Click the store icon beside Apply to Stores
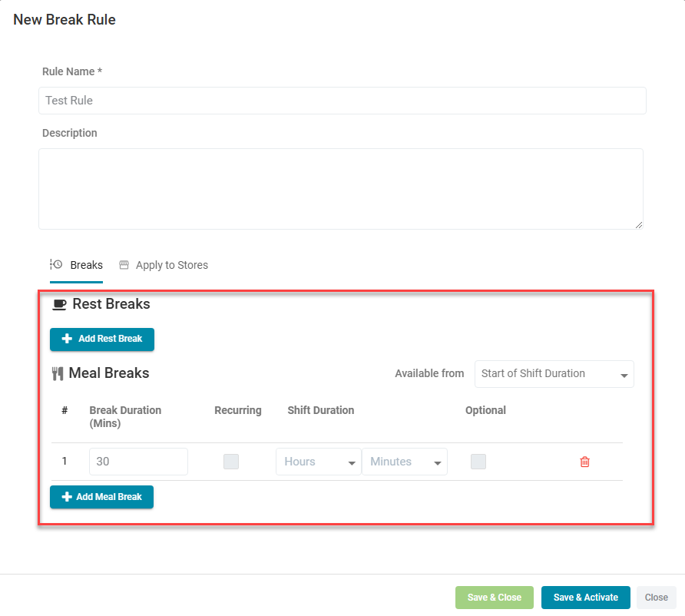This screenshot has height=616, width=685. [x=124, y=265]
